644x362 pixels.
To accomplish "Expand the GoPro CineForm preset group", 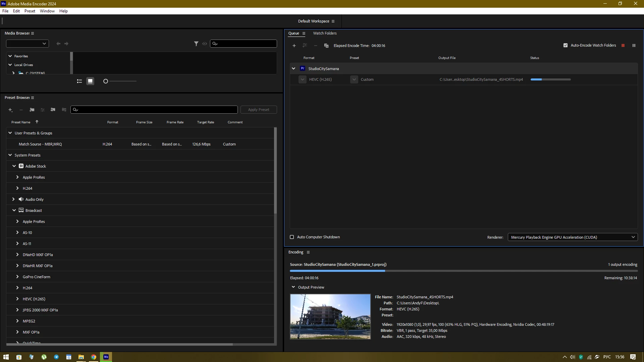I will click(x=17, y=277).
